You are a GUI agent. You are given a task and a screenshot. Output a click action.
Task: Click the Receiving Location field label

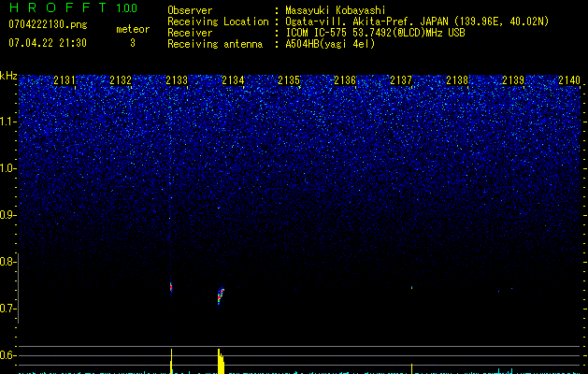pyautogui.click(x=218, y=22)
